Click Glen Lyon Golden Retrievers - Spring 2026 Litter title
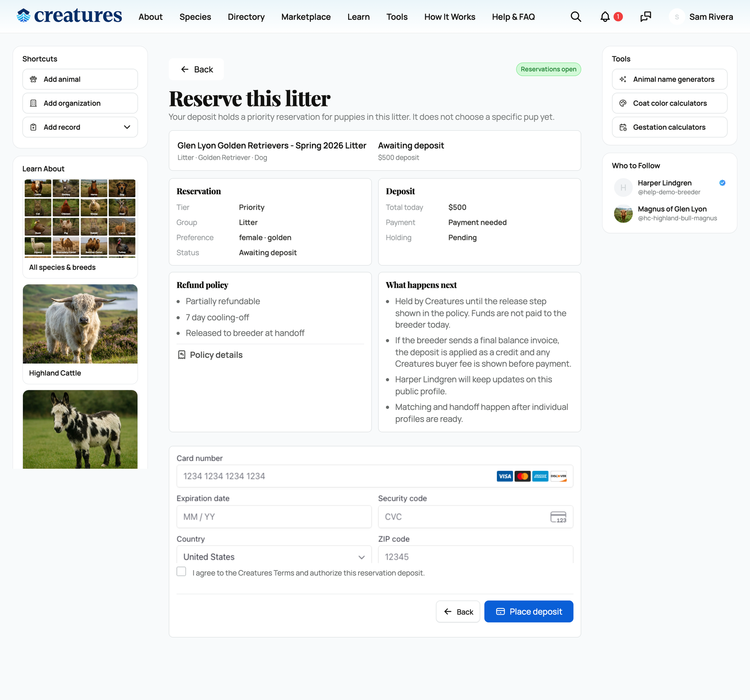 point(272,146)
